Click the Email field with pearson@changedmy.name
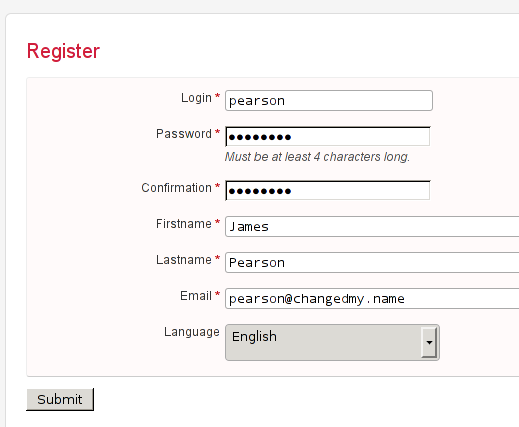The image size is (519, 427). 372,298
